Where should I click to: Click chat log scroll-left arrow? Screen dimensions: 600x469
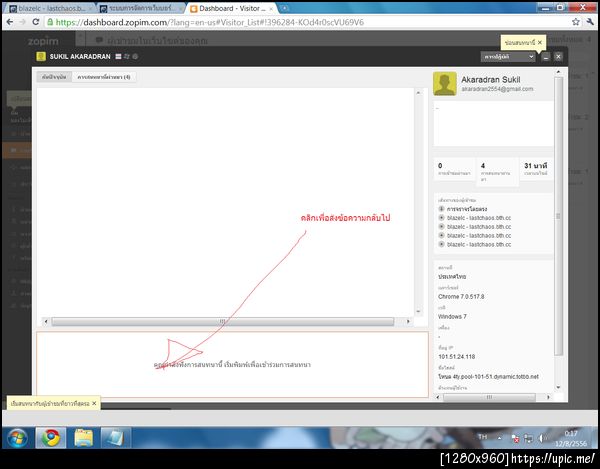[x=46, y=321]
